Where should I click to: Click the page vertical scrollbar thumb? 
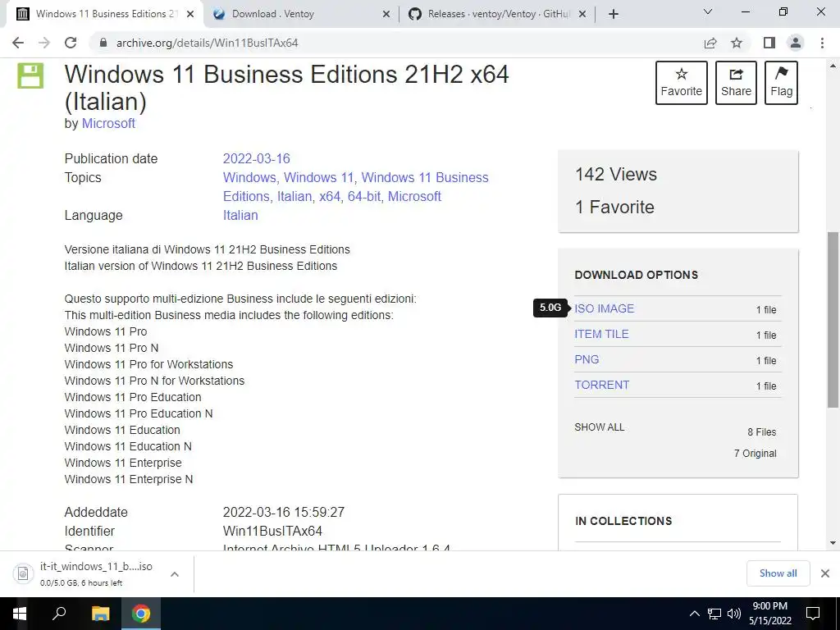coord(833,320)
